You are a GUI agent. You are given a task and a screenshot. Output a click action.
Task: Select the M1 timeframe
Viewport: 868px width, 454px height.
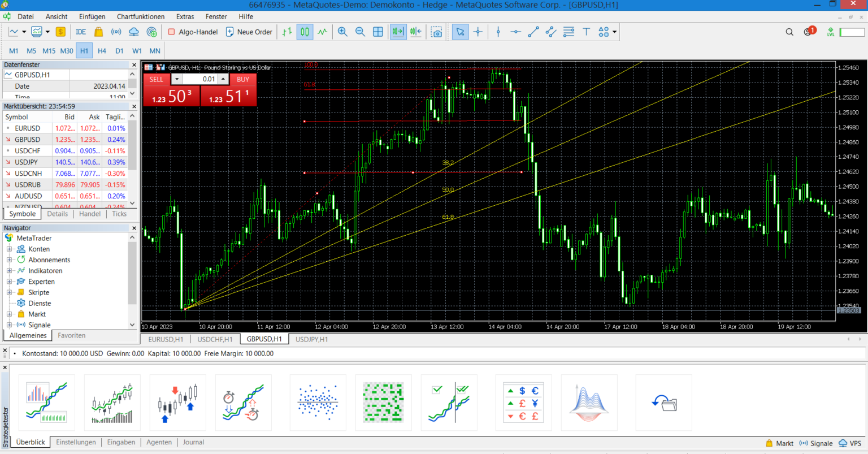click(14, 51)
